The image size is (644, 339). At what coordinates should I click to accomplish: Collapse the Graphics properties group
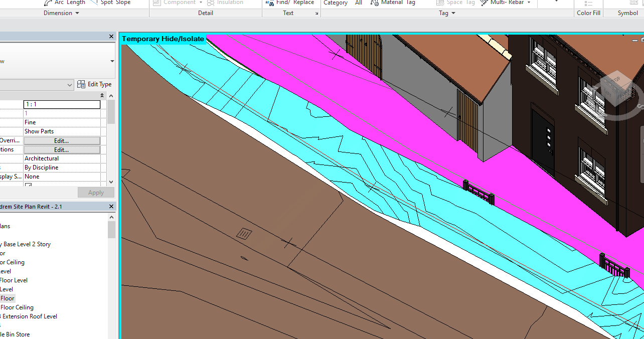pyautogui.click(x=102, y=95)
